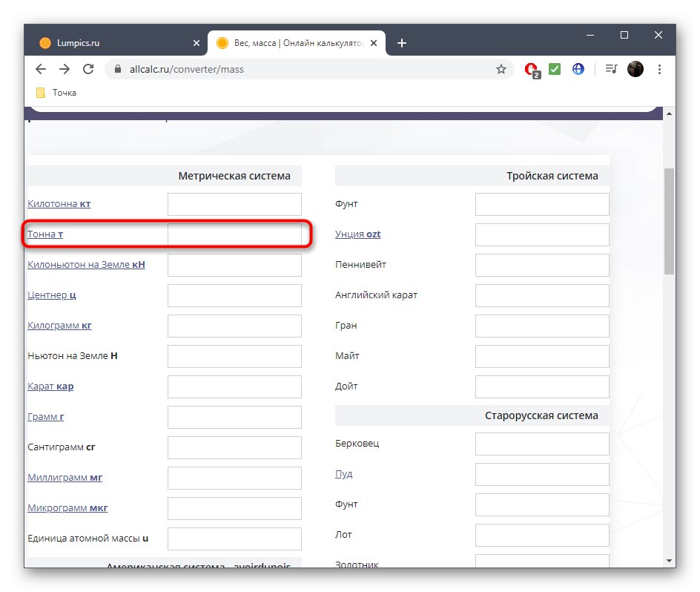Select the Метрическая система heading

234,176
